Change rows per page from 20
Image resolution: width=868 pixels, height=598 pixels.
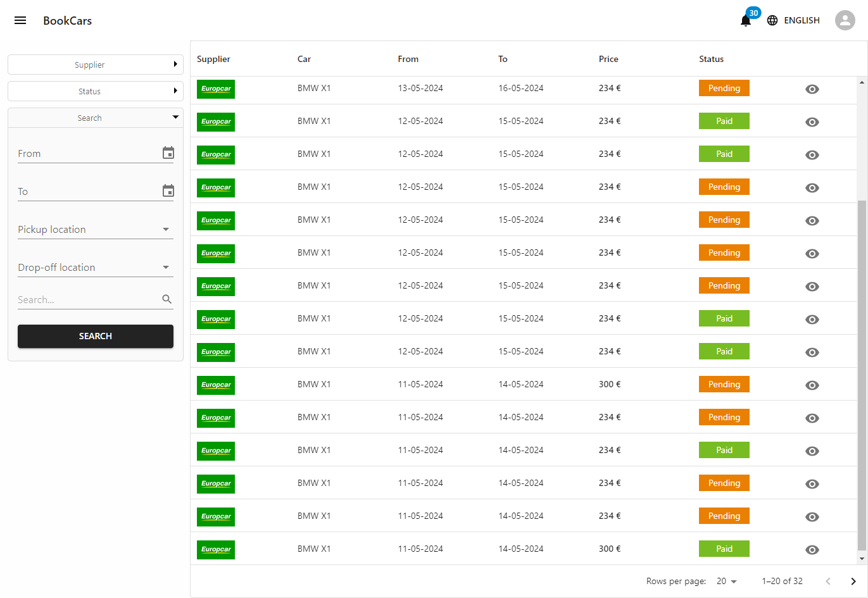726,581
